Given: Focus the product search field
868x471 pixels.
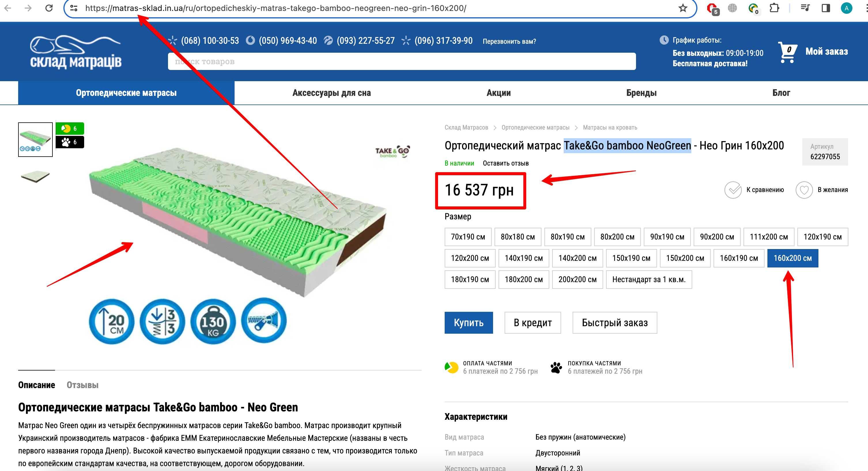Looking at the screenshot, I should click(402, 61).
